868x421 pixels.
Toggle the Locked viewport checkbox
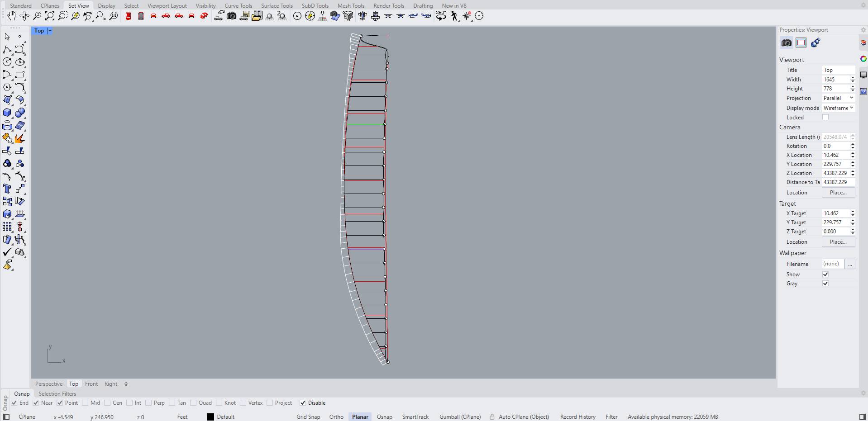pos(825,118)
